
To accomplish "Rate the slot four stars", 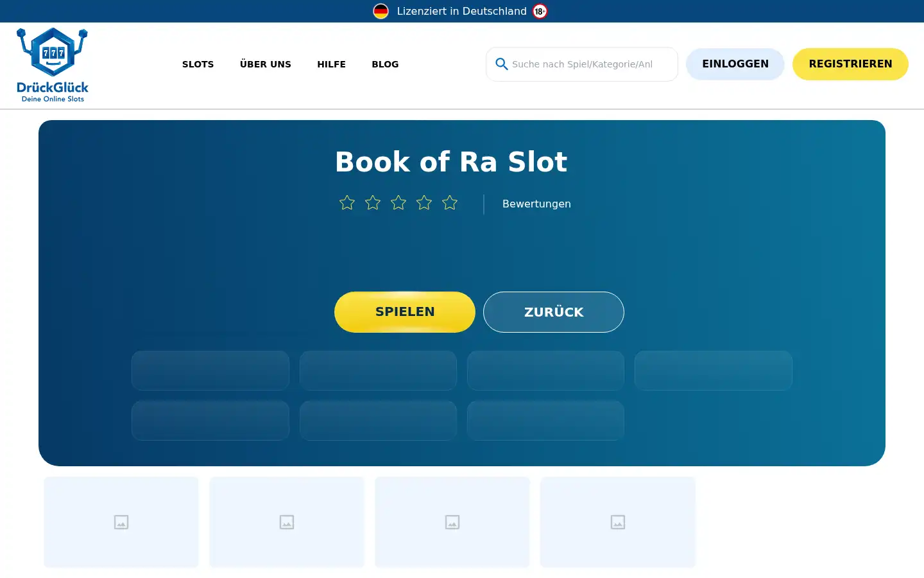I will point(424,203).
